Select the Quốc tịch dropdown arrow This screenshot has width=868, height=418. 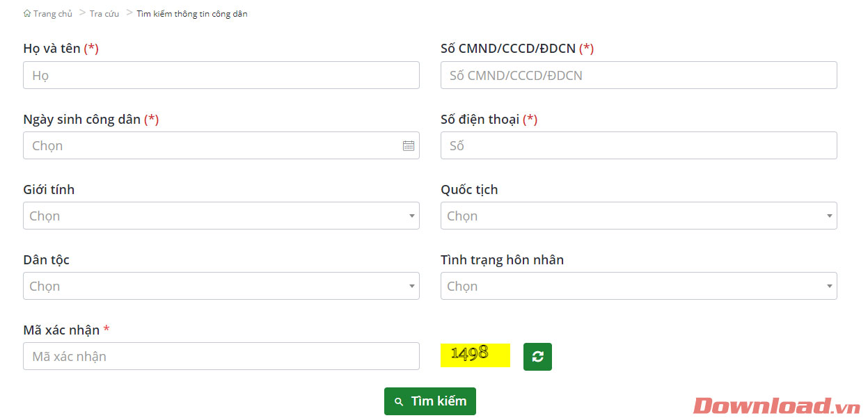click(829, 216)
